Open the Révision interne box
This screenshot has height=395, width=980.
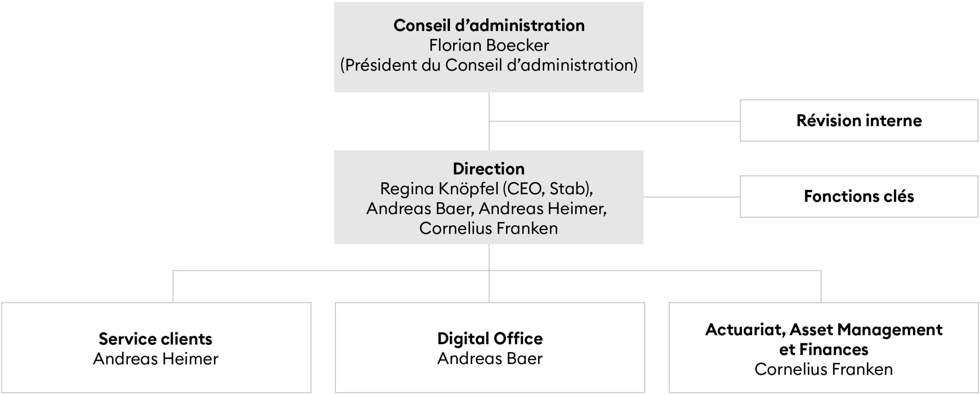[859, 121]
